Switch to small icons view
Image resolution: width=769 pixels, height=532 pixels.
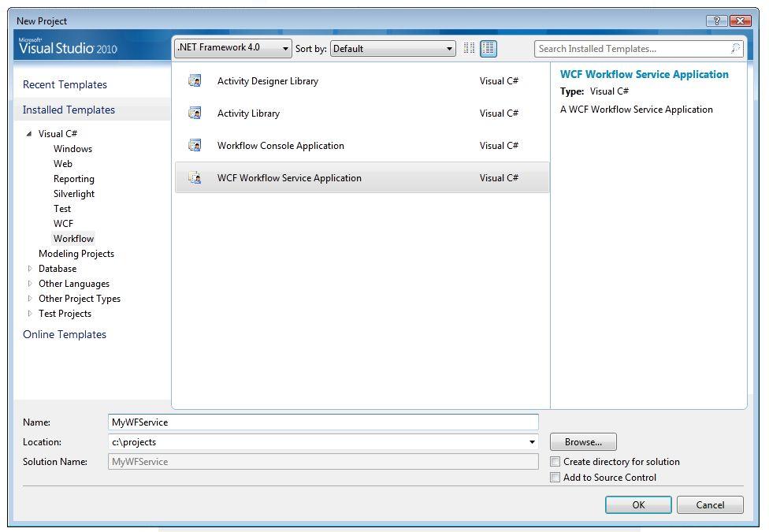tap(470, 48)
